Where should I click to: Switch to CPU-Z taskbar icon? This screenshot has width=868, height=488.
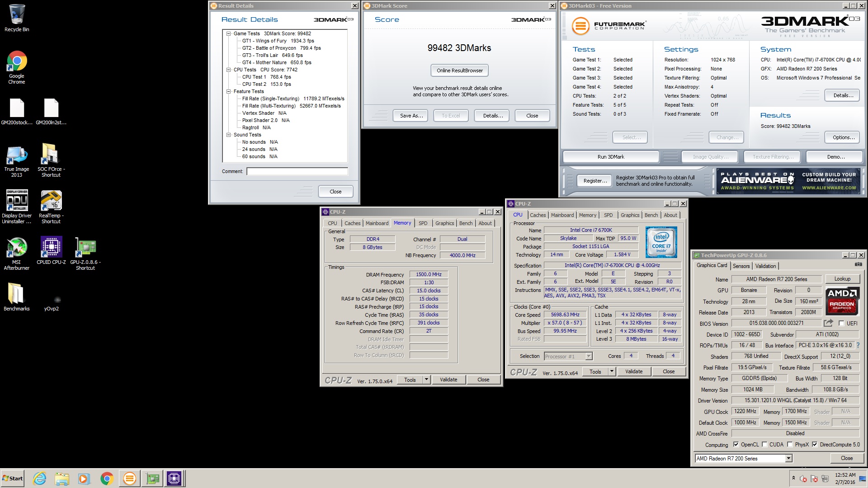pyautogui.click(x=174, y=478)
